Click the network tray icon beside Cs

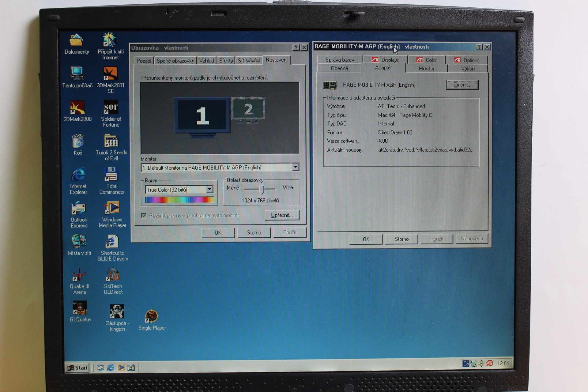pyautogui.click(x=473, y=364)
